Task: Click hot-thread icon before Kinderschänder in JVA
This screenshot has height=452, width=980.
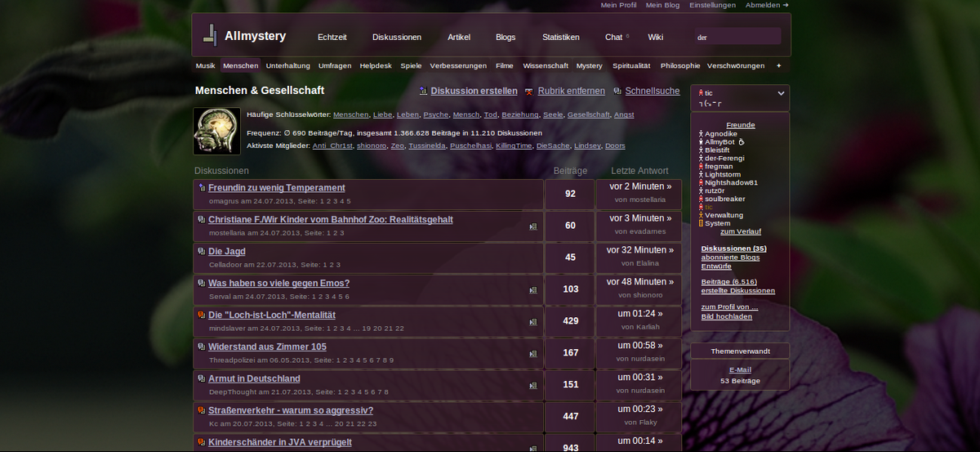Action: (x=201, y=442)
